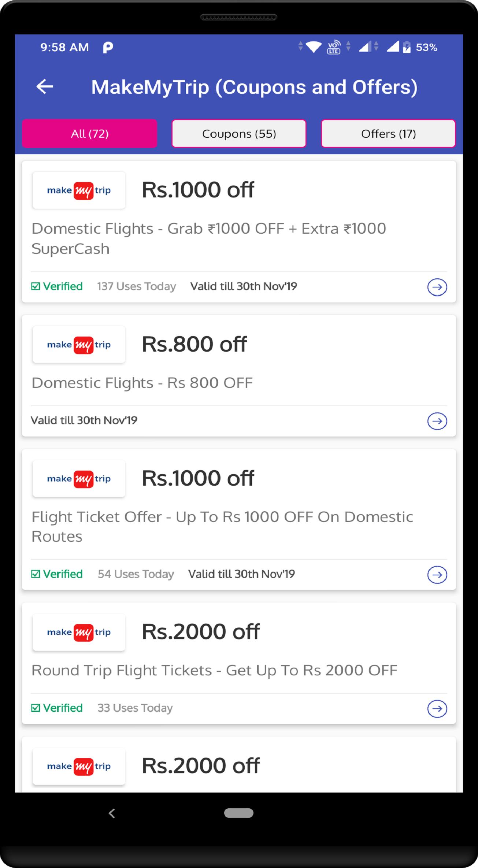
Task: Tap the MakeMyTrip logo beside Rs.800 off
Action: [x=79, y=345]
